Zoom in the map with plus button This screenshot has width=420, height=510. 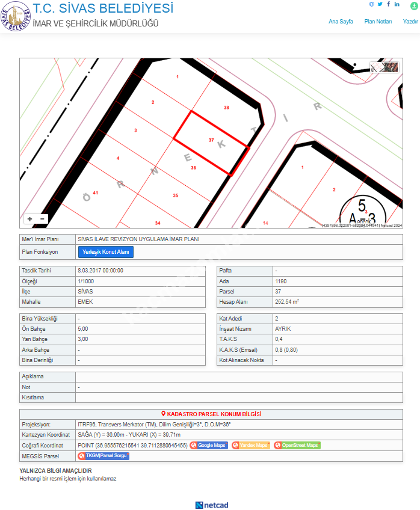coord(30,219)
